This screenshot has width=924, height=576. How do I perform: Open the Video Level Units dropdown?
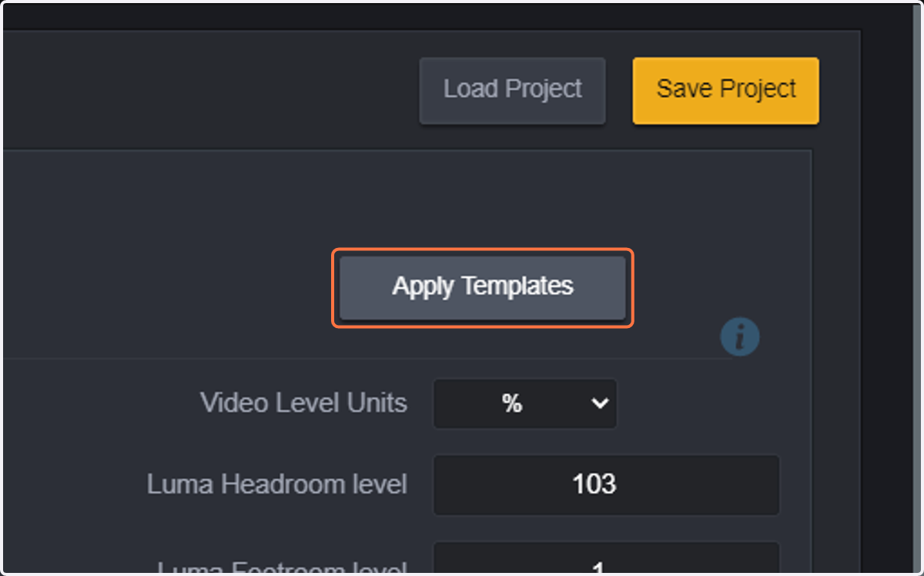525,404
